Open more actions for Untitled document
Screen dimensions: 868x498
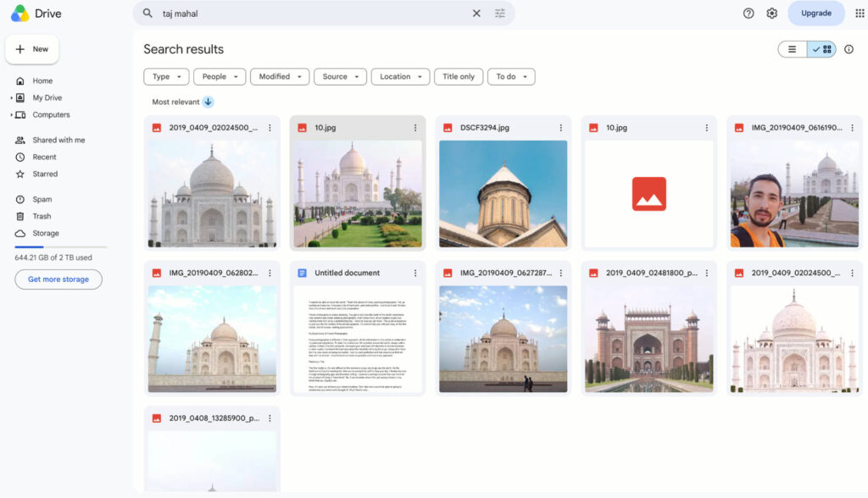415,274
